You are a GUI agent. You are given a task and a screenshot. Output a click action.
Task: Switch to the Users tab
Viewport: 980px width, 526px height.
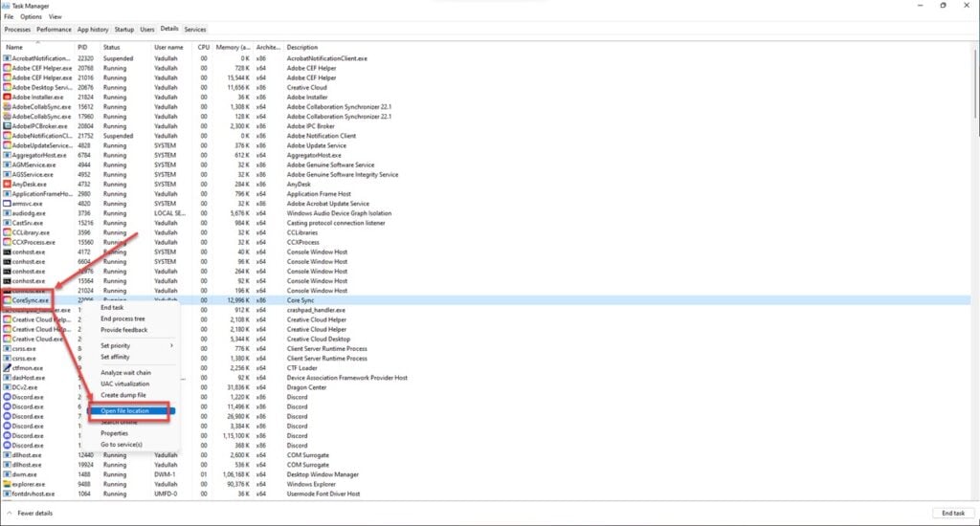coord(146,30)
